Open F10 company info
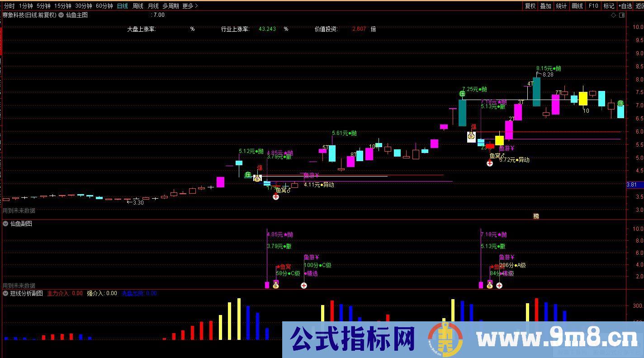 [x=593, y=6]
